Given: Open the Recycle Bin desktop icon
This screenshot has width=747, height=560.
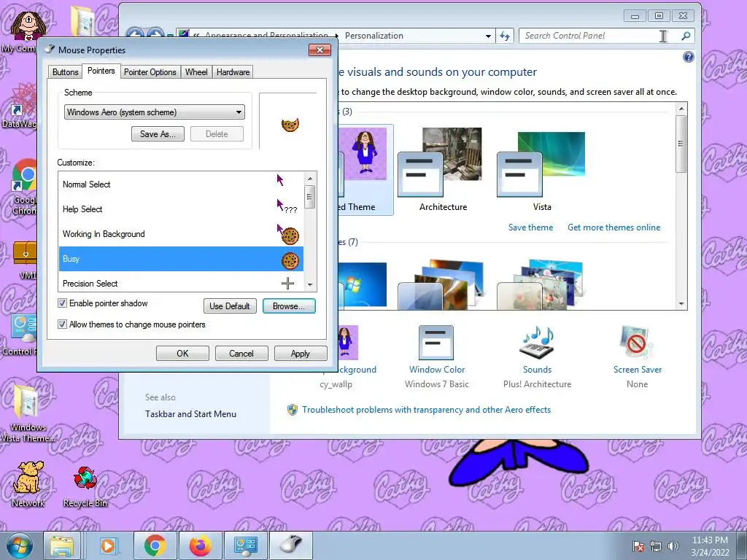Looking at the screenshot, I should point(85,486).
